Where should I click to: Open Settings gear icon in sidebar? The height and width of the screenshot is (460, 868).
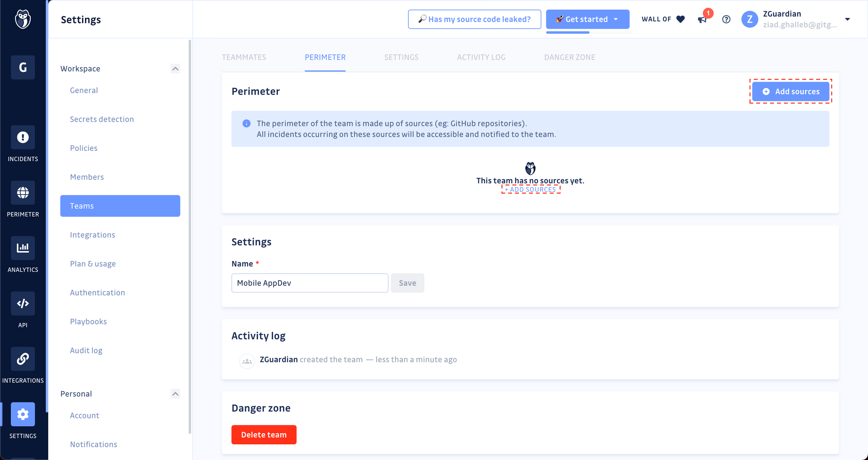point(23,414)
